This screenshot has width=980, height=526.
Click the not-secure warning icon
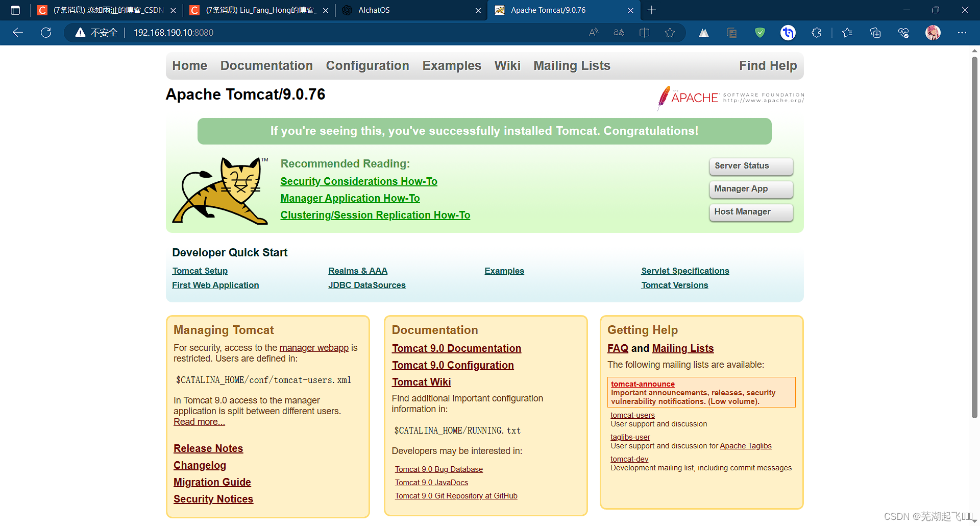pyautogui.click(x=80, y=33)
